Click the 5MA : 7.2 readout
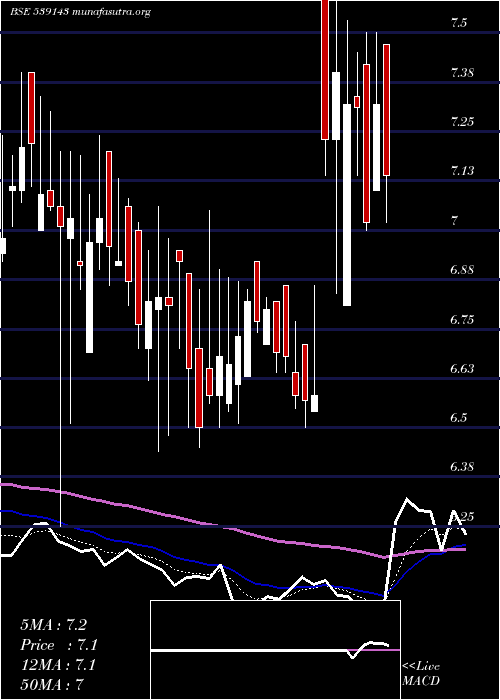The width and height of the screenshot is (500, 700). pos(54,625)
